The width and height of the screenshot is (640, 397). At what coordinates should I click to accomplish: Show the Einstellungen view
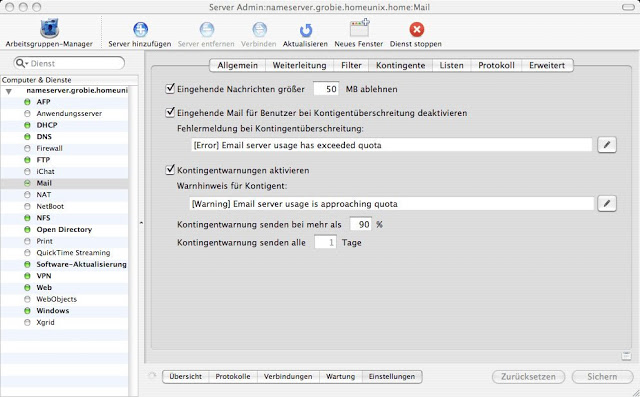392,377
